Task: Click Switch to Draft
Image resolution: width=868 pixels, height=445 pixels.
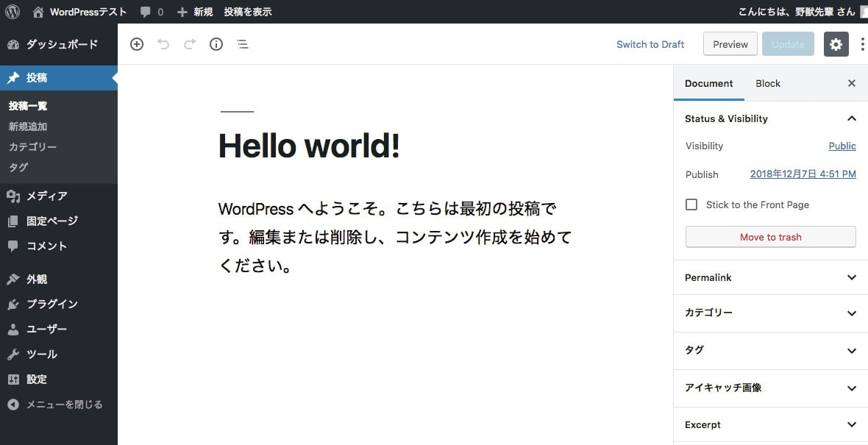Action: 650,44
